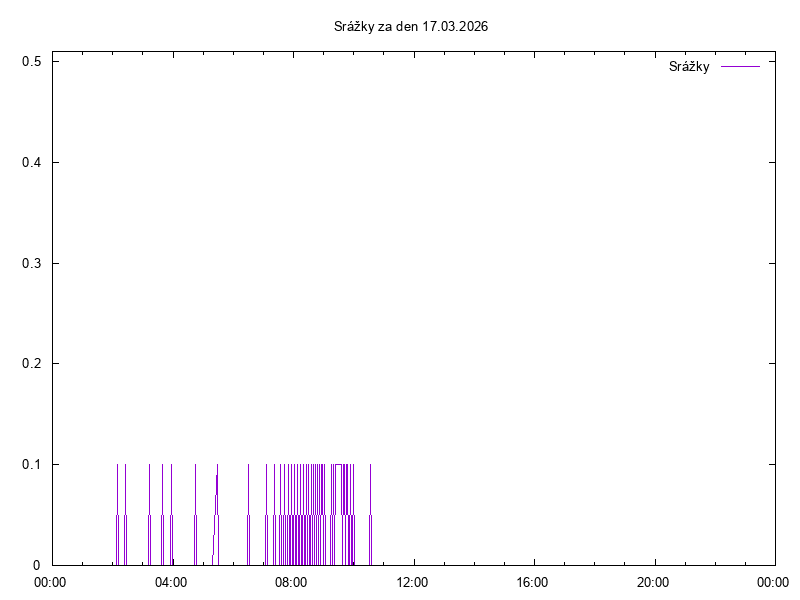
Task: Select the 12:00 x-axis time label
Action: tap(412, 582)
